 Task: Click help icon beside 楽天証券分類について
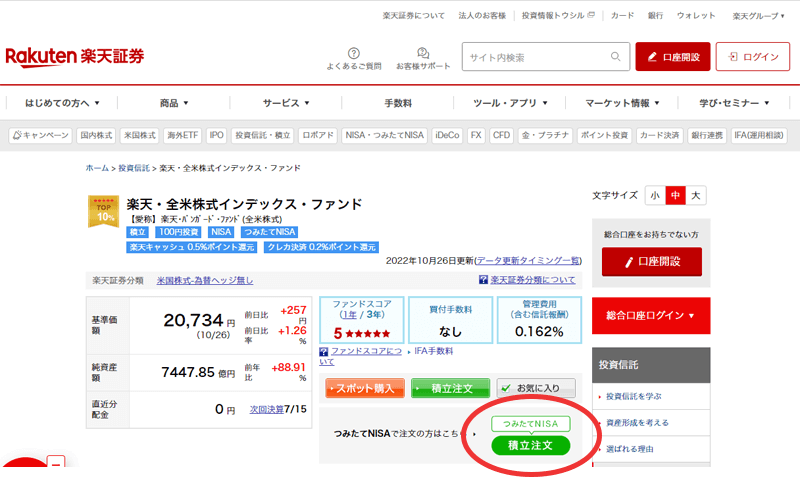point(483,279)
